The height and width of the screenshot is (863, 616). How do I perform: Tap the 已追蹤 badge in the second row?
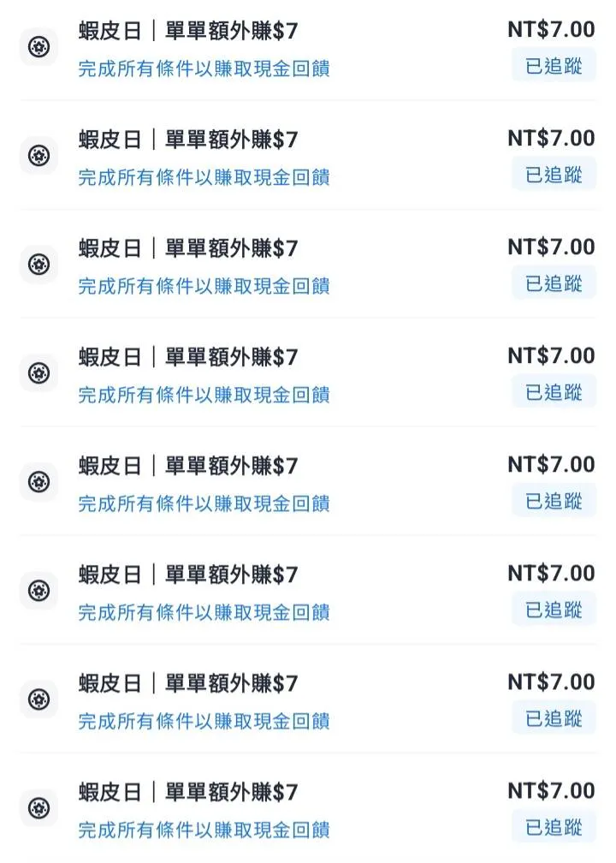[x=554, y=175]
